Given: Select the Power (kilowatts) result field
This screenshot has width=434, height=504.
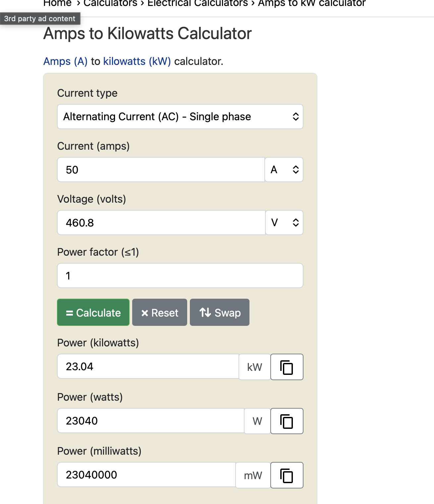Looking at the screenshot, I should click(x=148, y=367).
